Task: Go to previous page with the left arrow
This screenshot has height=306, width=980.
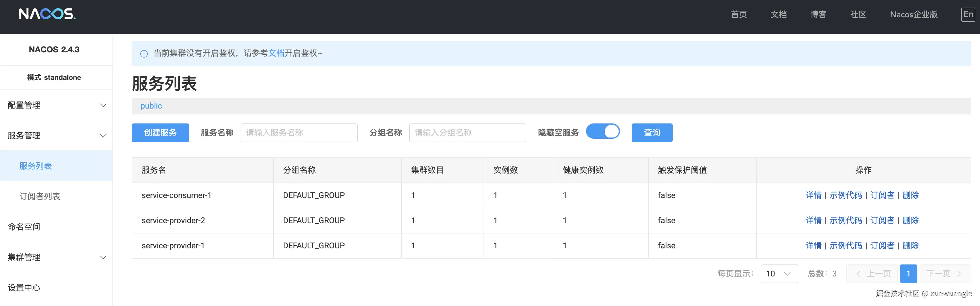Action: coord(859,273)
